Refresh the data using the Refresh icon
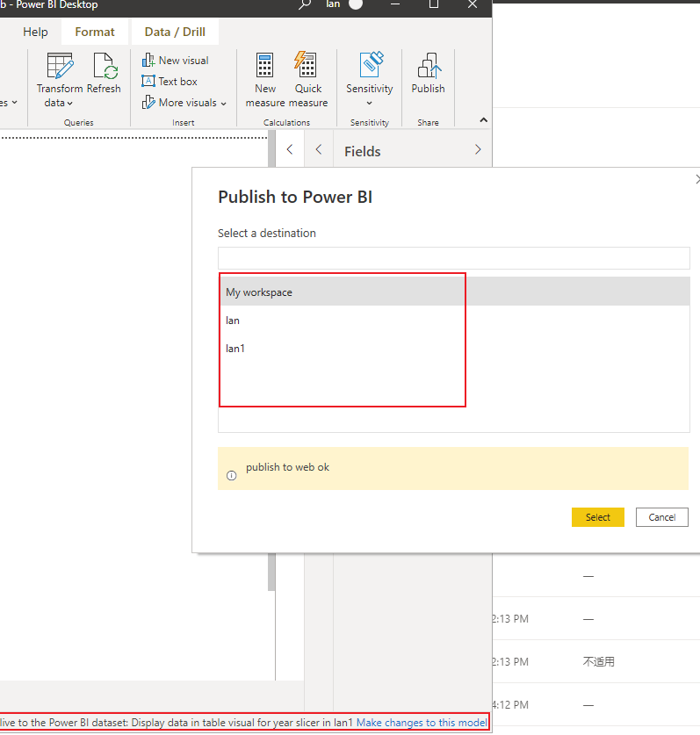The width and height of the screenshot is (700, 735). tap(105, 73)
